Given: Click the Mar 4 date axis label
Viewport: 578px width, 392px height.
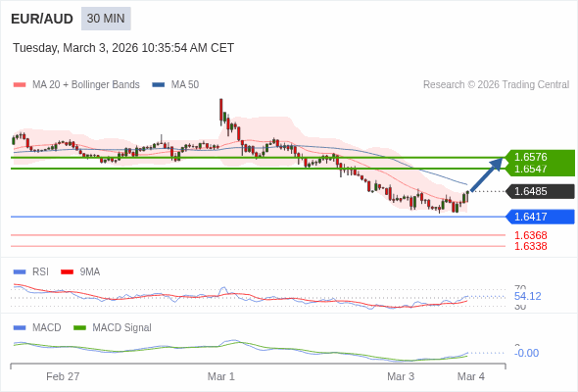Looking at the screenshot, I should tap(471, 376).
